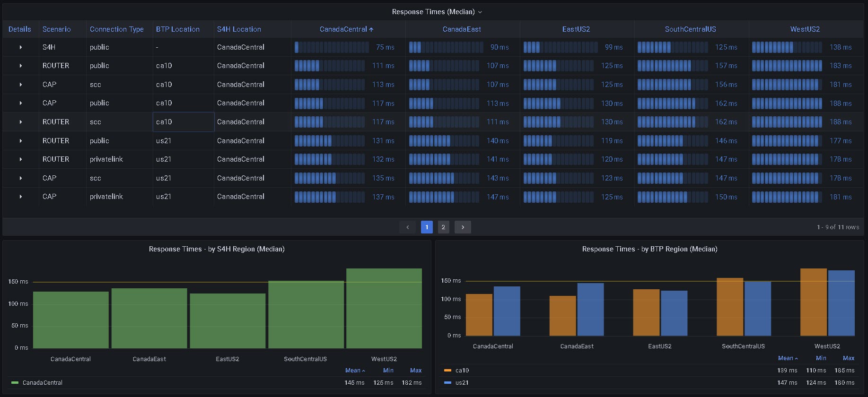
Task: Sort table by WestUS2 column
Action: pos(805,29)
